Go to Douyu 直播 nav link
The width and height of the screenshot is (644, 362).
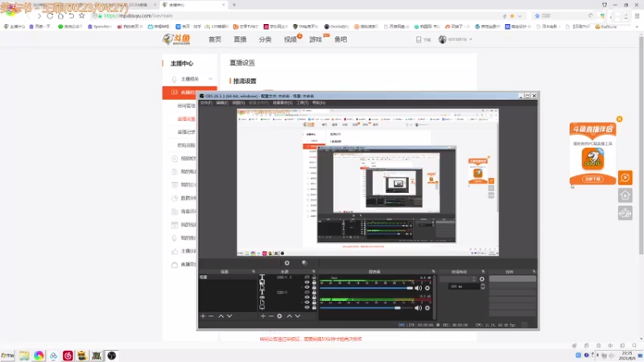click(x=240, y=39)
